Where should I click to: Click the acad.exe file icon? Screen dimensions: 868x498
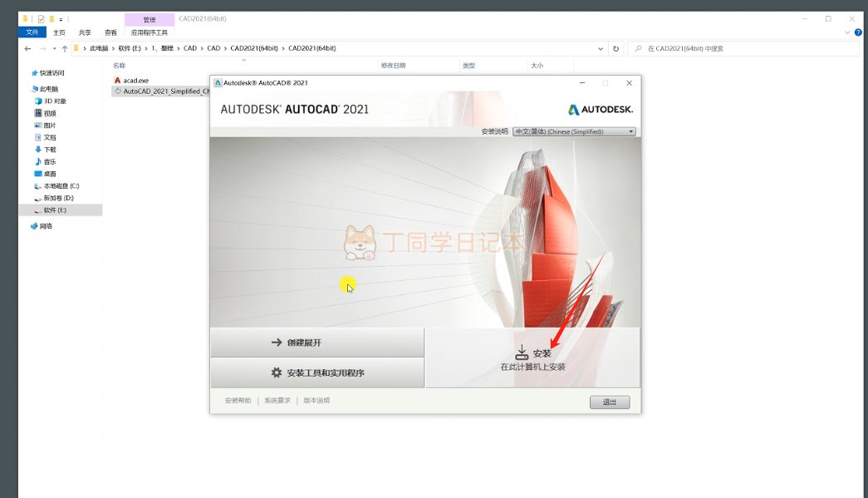pos(117,81)
